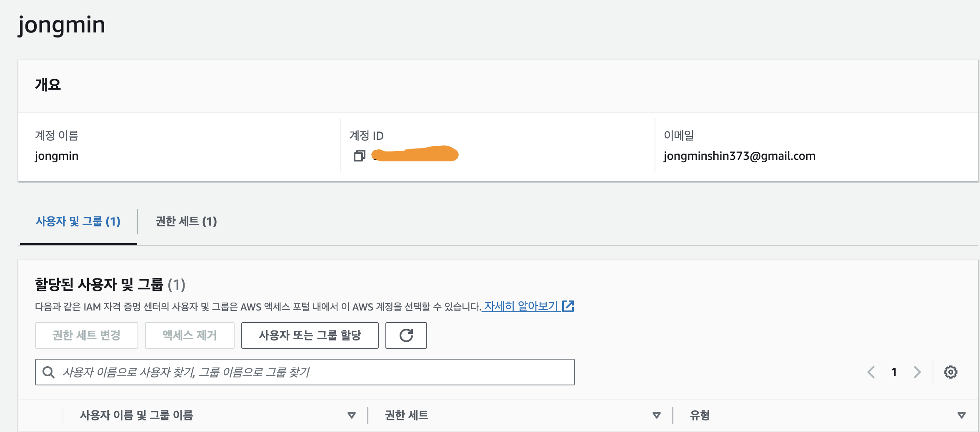Open the 자세히 알아보기 link
Viewport: 980px width, 432px height.
520,306
